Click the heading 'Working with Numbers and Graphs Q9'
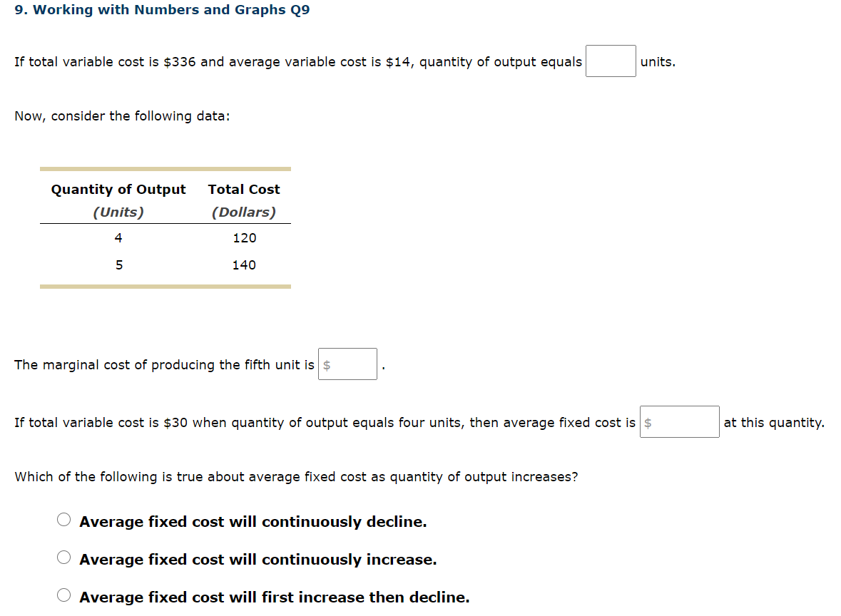 163,9
